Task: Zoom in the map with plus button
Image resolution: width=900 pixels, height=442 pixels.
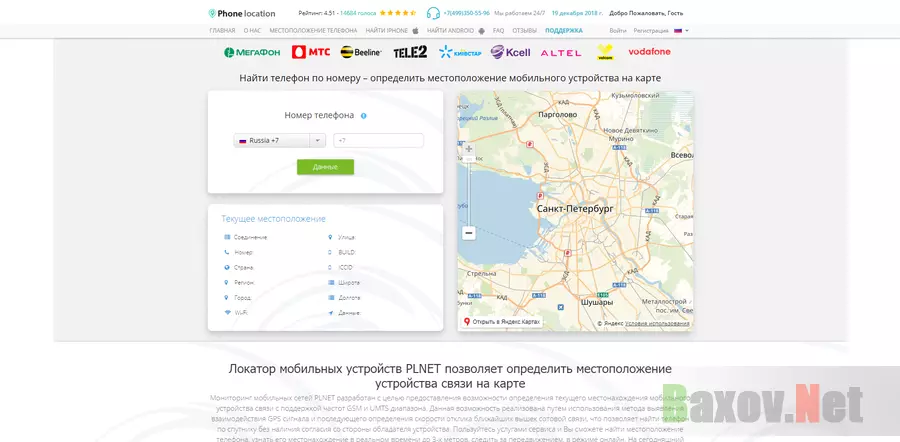Action: [469, 149]
